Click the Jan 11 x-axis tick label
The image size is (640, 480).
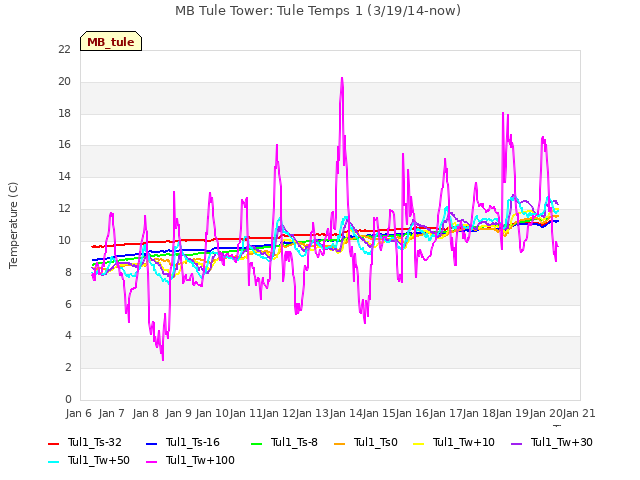point(246,413)
